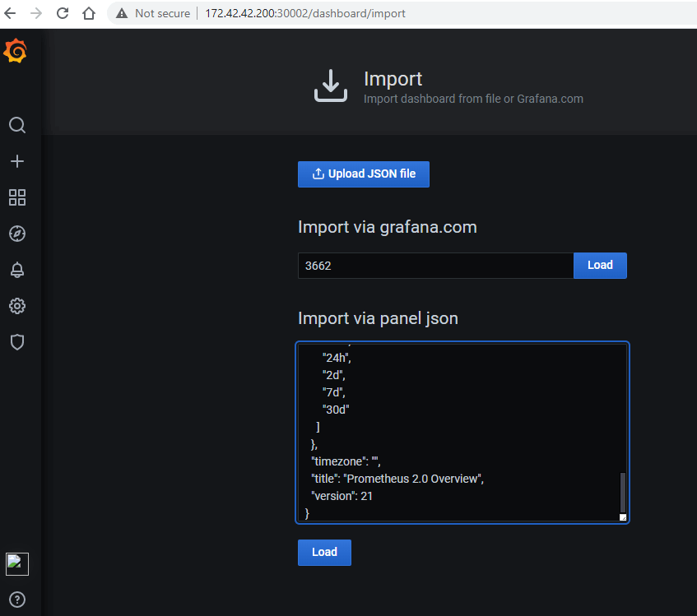Image resolution: width=697 pixels, height=616 pixels.
Task: Click the "30d" json entry
Action: pos(336,410)
